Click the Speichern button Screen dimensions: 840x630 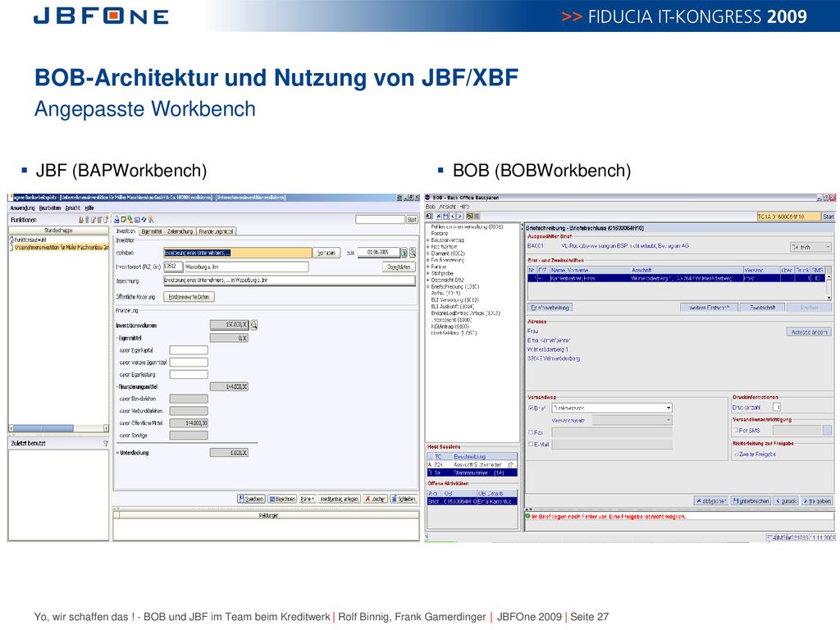[x=251, y=499]
